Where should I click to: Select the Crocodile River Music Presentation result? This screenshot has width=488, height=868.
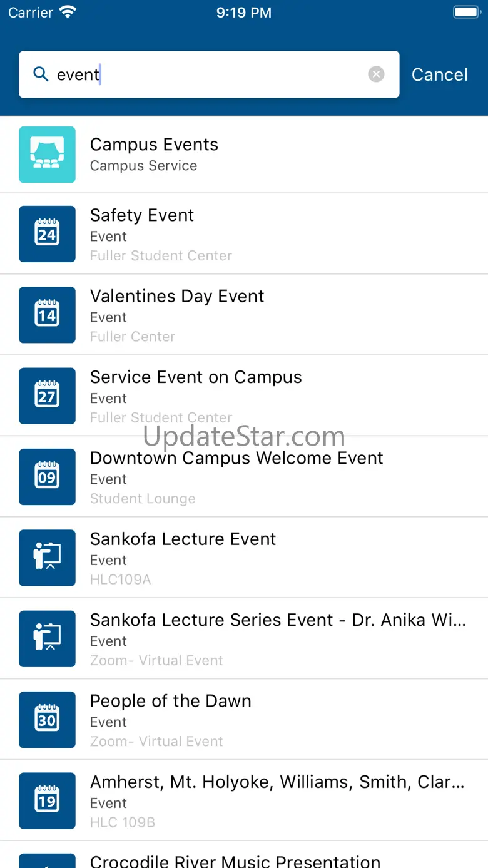[244, 855]
